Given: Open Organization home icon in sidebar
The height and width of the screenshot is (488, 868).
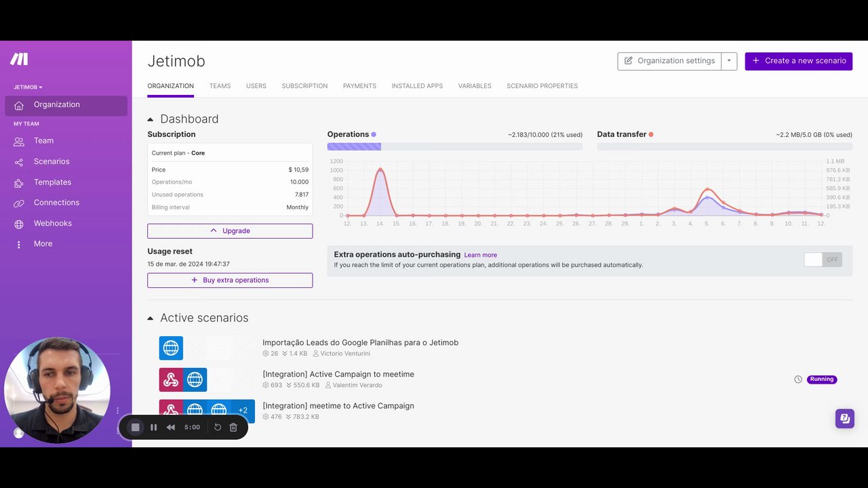Looking at the screenshot, I should coord(19,105).
